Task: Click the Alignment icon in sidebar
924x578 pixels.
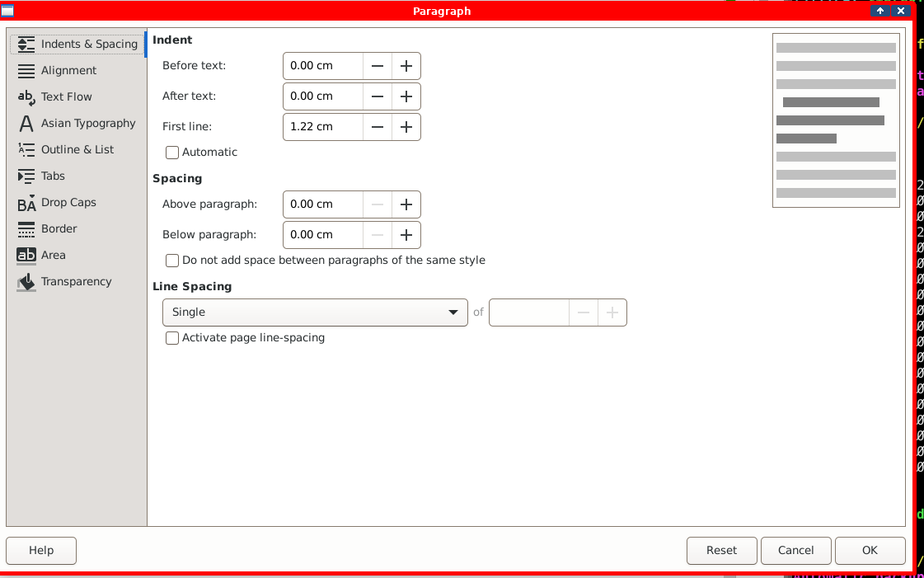Action: click(26, 71)
